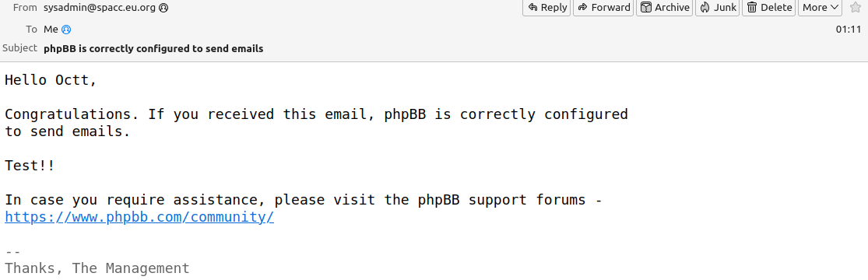The height and width of the screenshot is (280, 868).
Task: Click the recipient name Me
Action: tap(51, 30)
